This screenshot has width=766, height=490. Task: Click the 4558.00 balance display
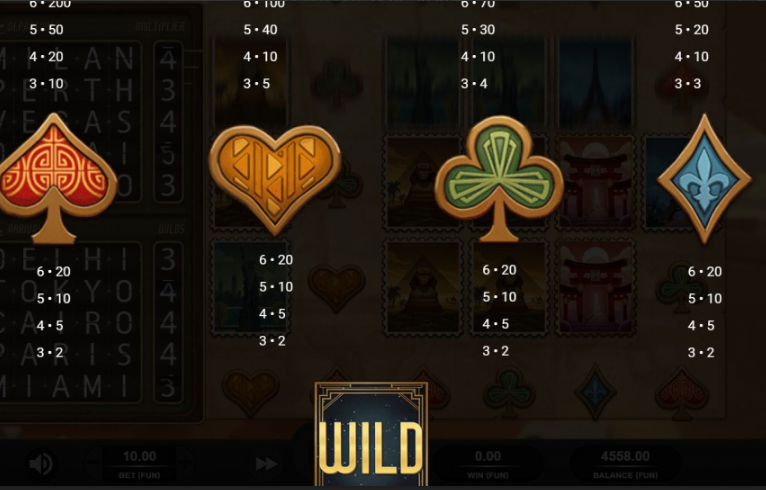click(x=625, y=463)
